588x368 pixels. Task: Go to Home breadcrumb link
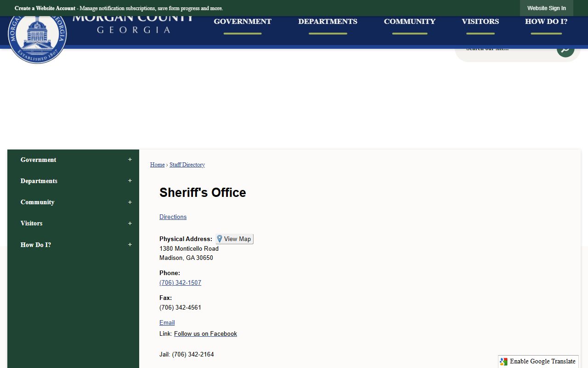click(157, 165)
